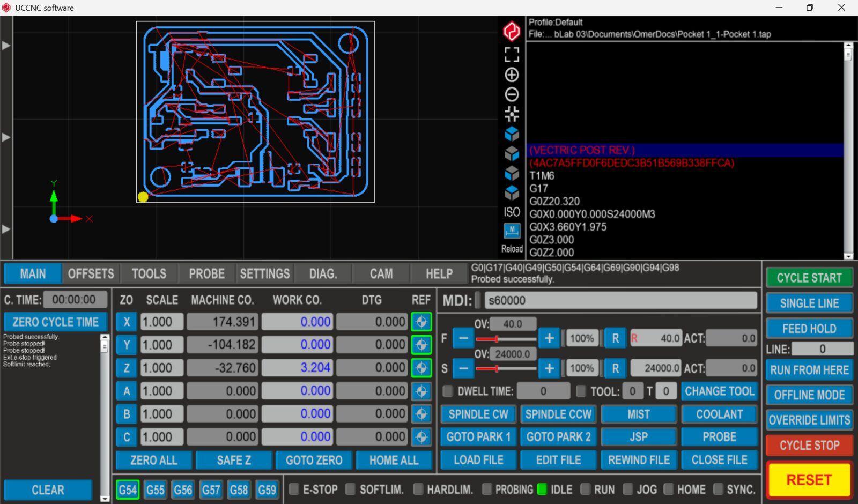Activate the G55 work offset
This screenshot has height=504, width=858.
tap(156, 490)
